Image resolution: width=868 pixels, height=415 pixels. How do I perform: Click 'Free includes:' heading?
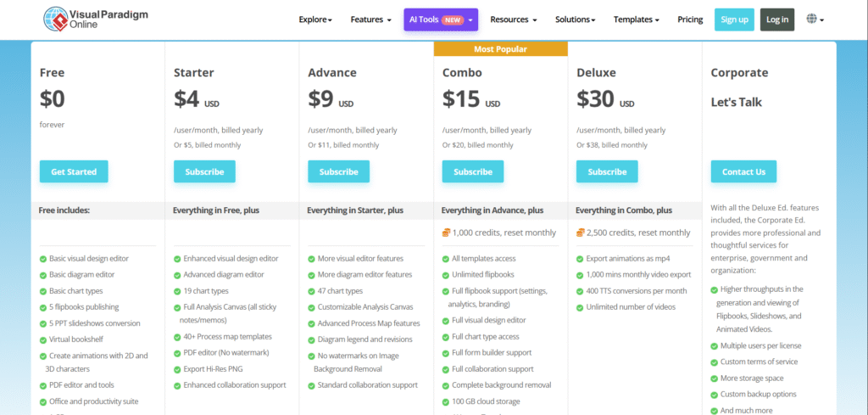64,210
